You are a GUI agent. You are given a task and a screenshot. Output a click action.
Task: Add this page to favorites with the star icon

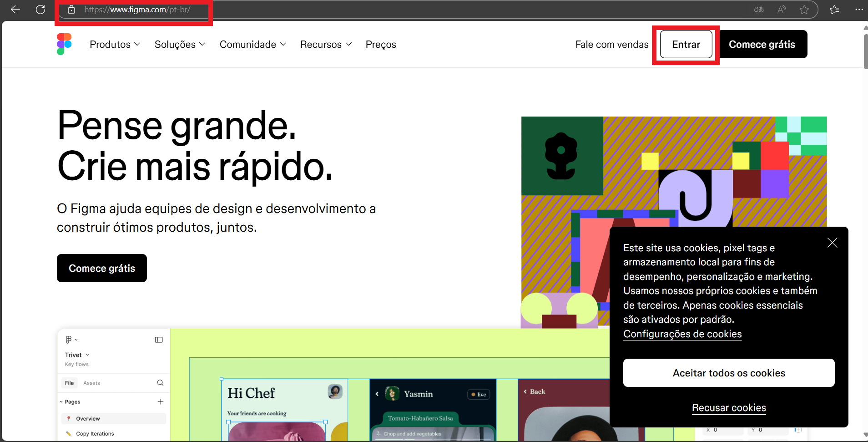[x=804, y=10]
